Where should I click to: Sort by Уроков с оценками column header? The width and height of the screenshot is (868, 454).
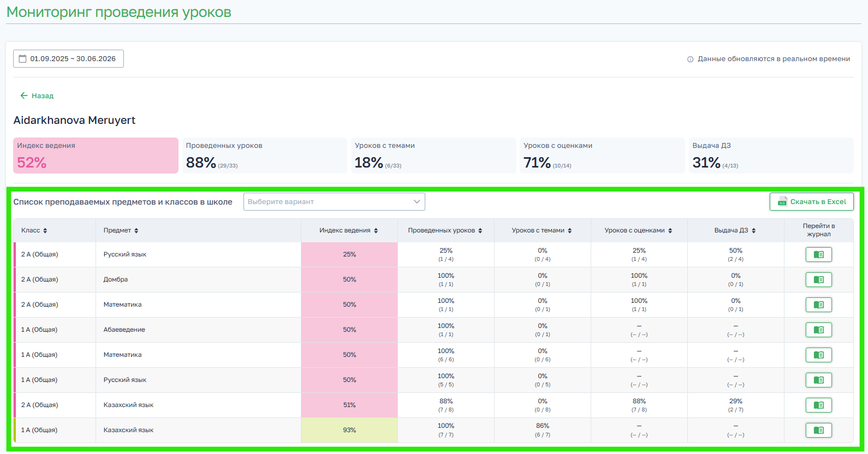point(638,231)
